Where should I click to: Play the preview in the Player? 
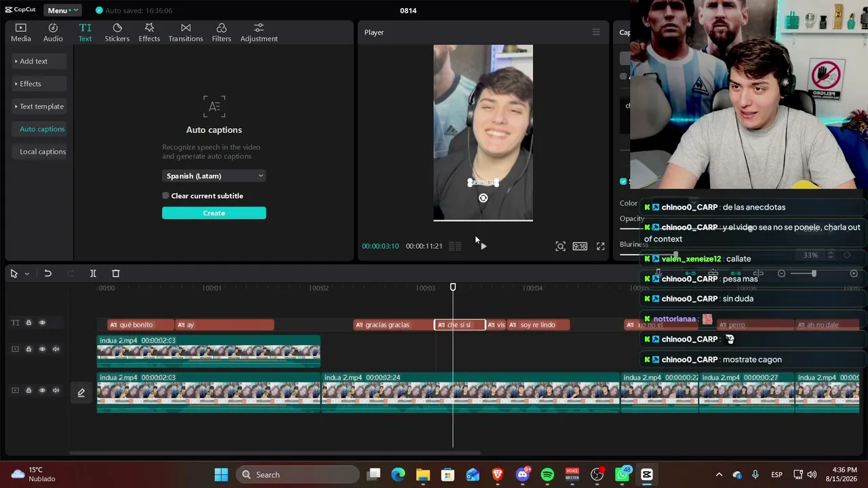pyautogui.click(x=483, y=246)
